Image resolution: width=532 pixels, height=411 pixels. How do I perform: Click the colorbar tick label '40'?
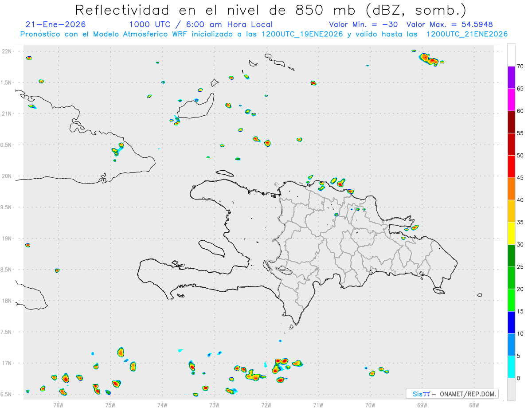[520, 200]
